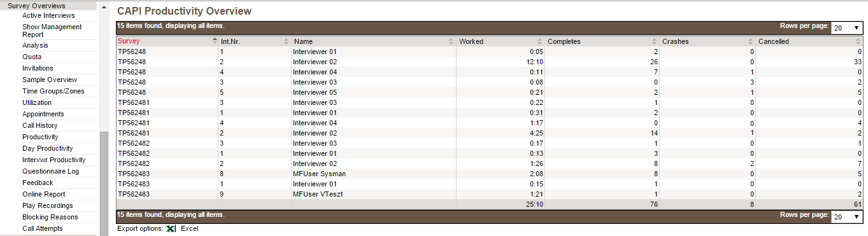
Task: Click the Survey Overviews heading
Action: click(36, 6)
